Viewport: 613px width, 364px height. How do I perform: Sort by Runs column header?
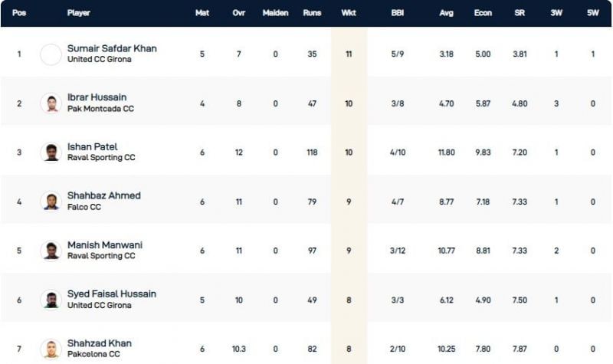click(312, 13)
